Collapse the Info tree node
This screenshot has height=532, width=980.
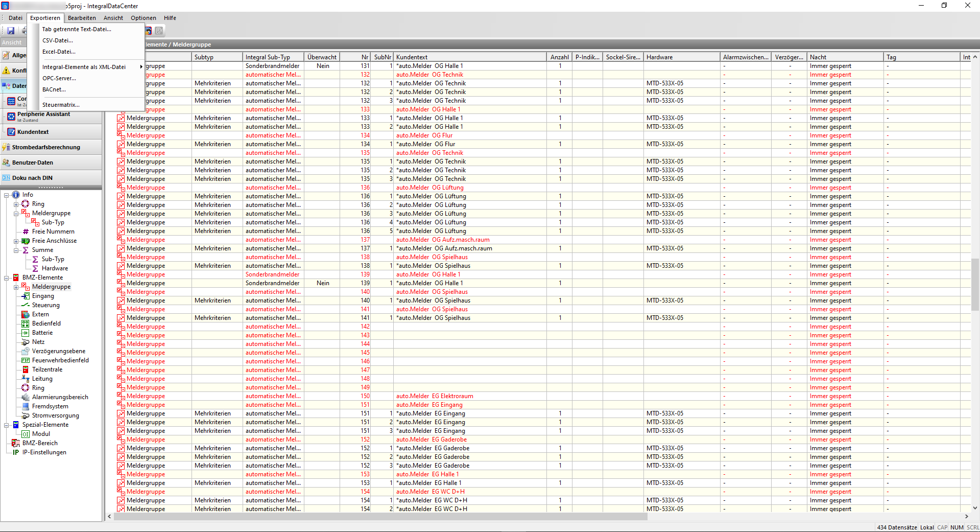[7, 195]
